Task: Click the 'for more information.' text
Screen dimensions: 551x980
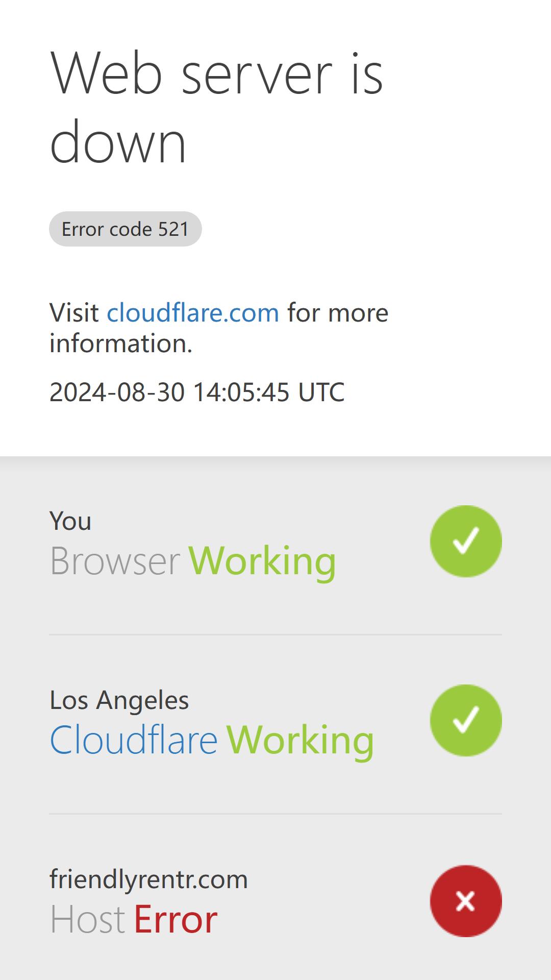Action: pos(219,328)
